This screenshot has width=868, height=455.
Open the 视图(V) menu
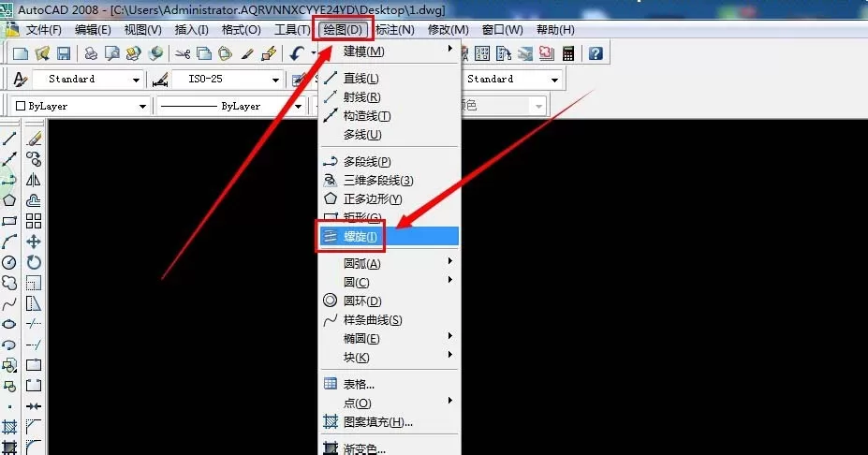tap(142, 30)
